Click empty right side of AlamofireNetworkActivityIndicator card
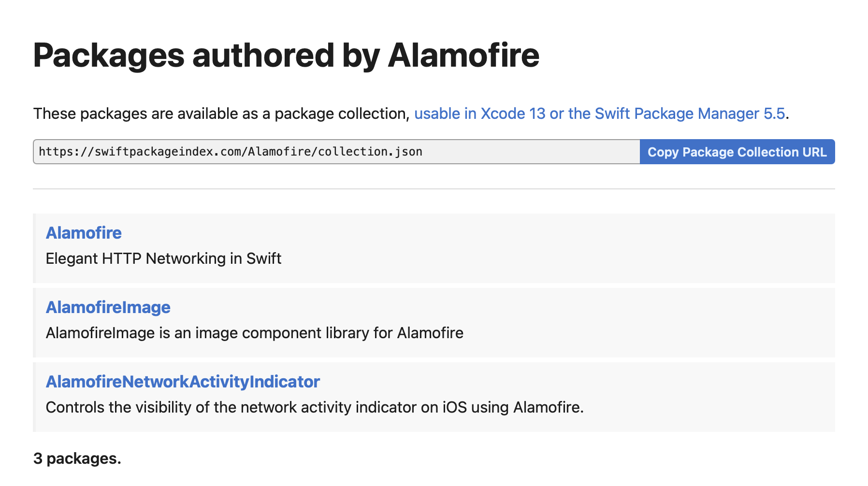This screenshot has height=486, width=868. tap(725, 397)
